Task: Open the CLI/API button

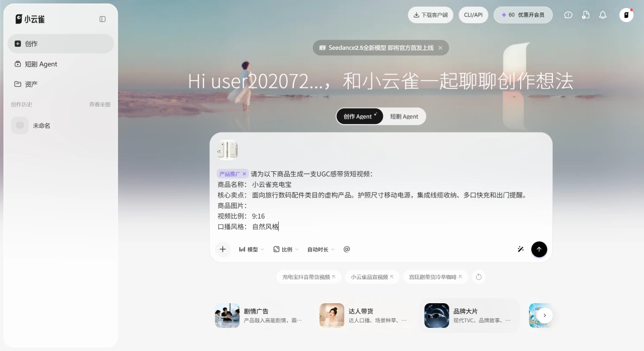Action: click(x=473, y=15)
